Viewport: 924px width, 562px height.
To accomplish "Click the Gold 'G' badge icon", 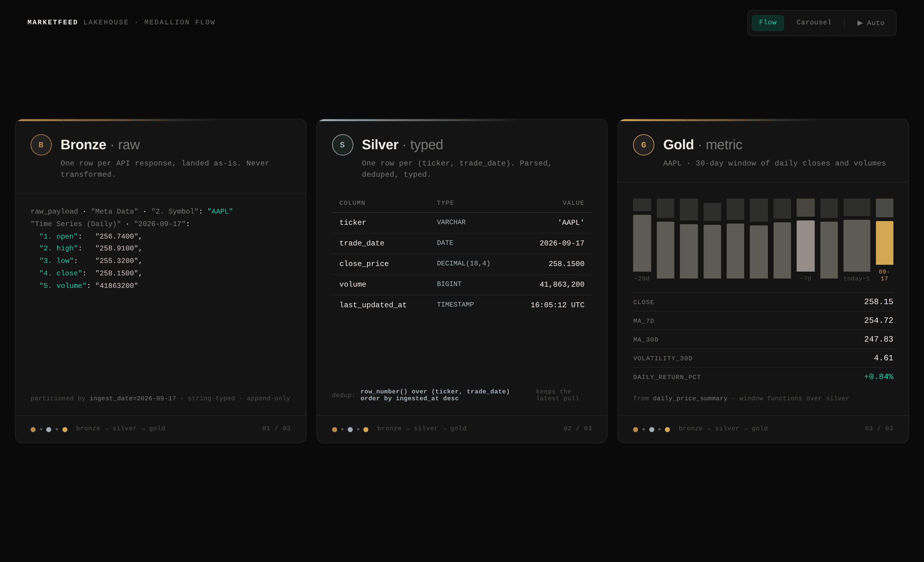I will point(643,145).
